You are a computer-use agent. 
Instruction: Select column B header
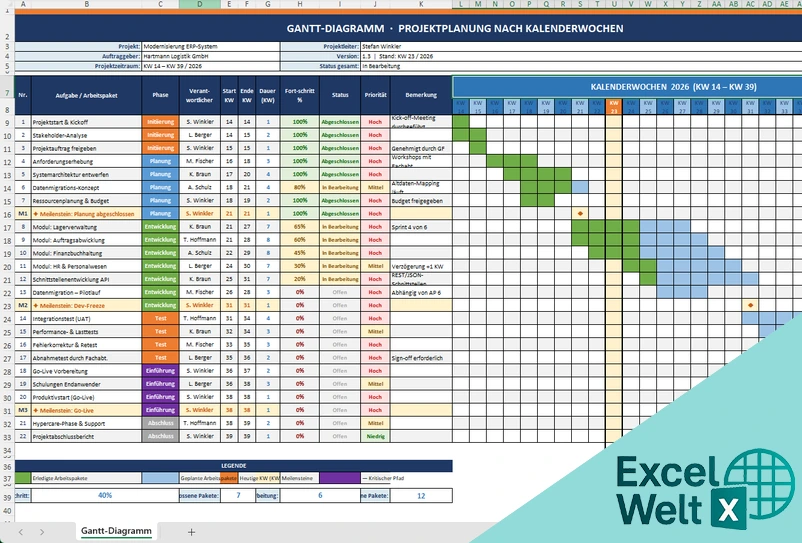86,4
